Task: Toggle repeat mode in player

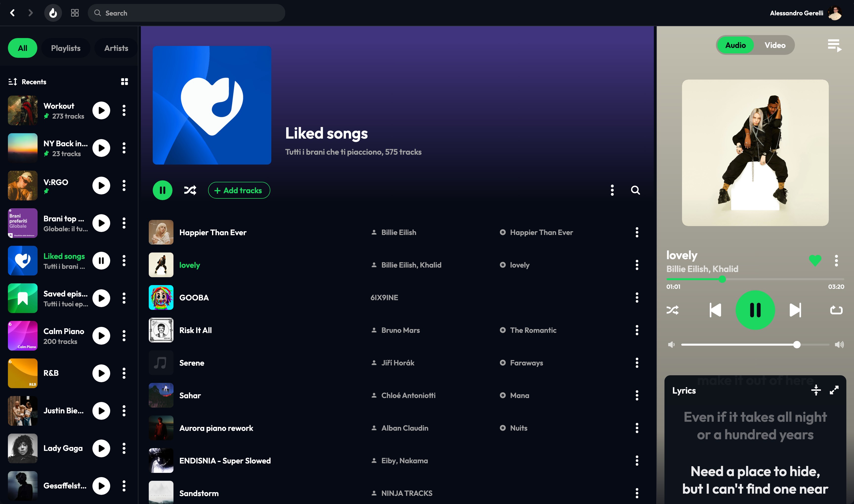Action: coord(836,310)
